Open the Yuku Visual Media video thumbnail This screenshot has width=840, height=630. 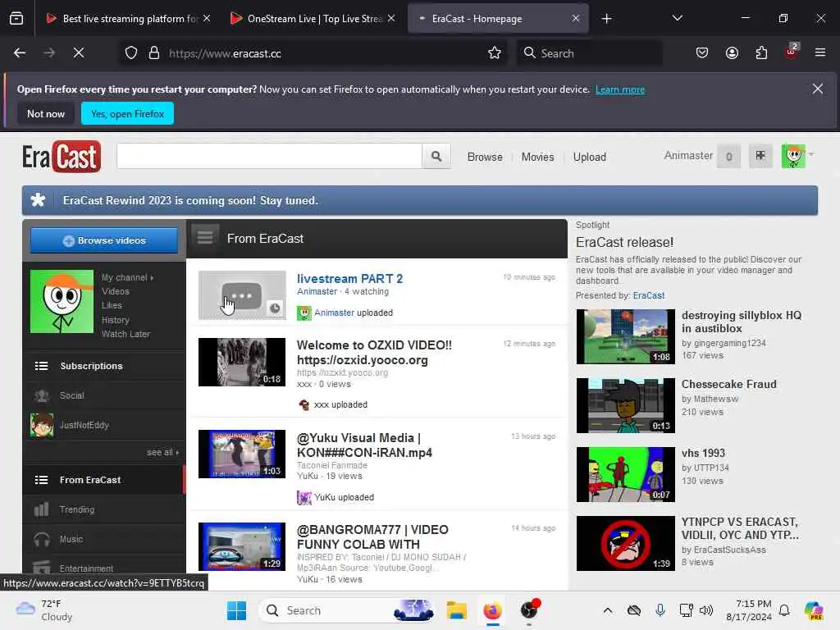click(x=242, y=454)
